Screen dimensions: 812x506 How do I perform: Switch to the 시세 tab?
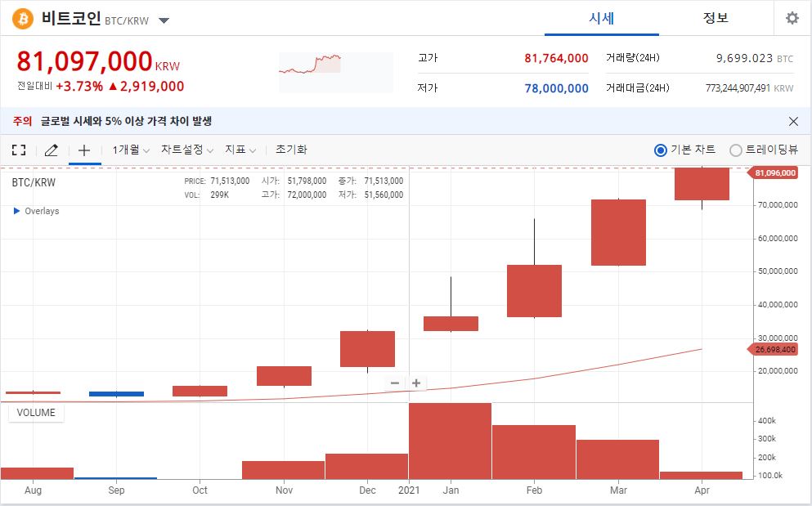pyautogui.click(x=601, y=18)
